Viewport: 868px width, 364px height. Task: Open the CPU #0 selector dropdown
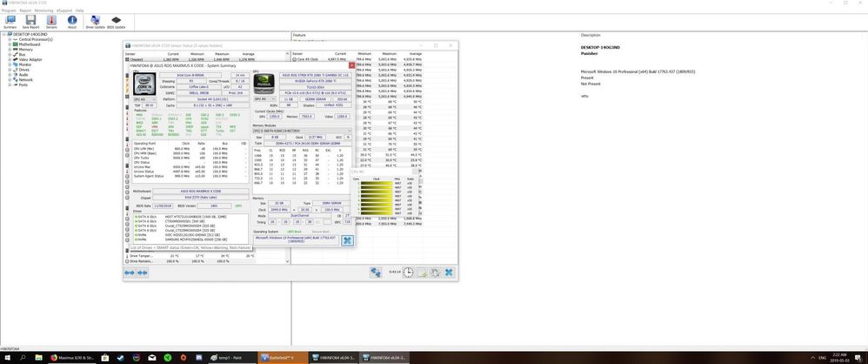pyautogui.click(x=145, y=99)
